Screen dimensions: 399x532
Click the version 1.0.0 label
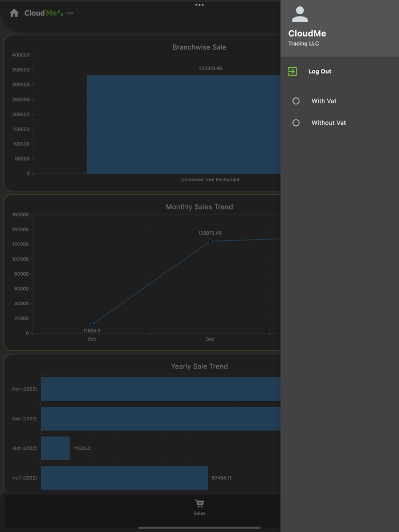coord(70,13)
